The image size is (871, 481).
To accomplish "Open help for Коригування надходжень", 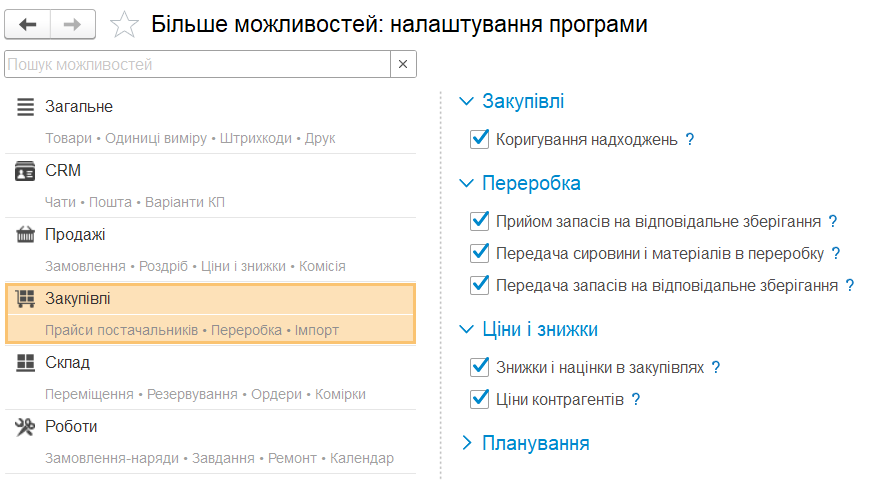I will pos(689,139).
